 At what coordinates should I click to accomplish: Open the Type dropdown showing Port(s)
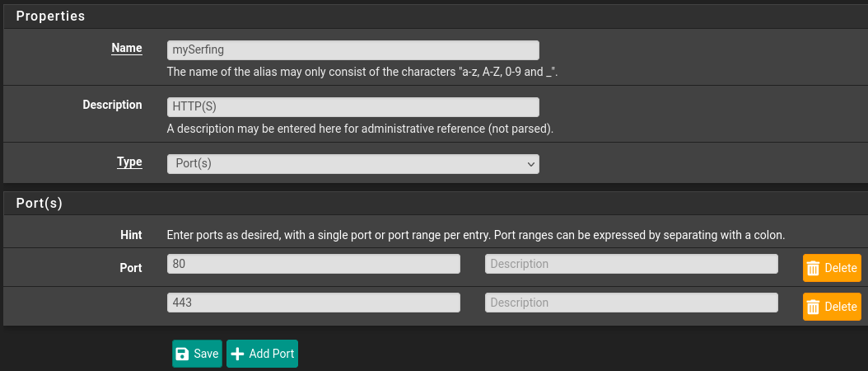pyautogui.click(x=352, y=163)
